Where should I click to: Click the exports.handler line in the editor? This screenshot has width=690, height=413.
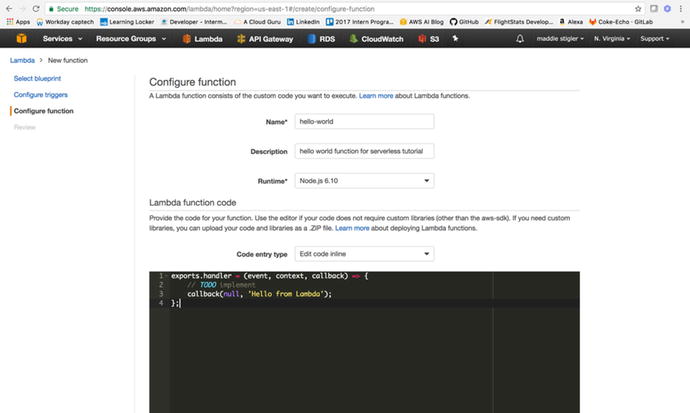pos(269,276)
